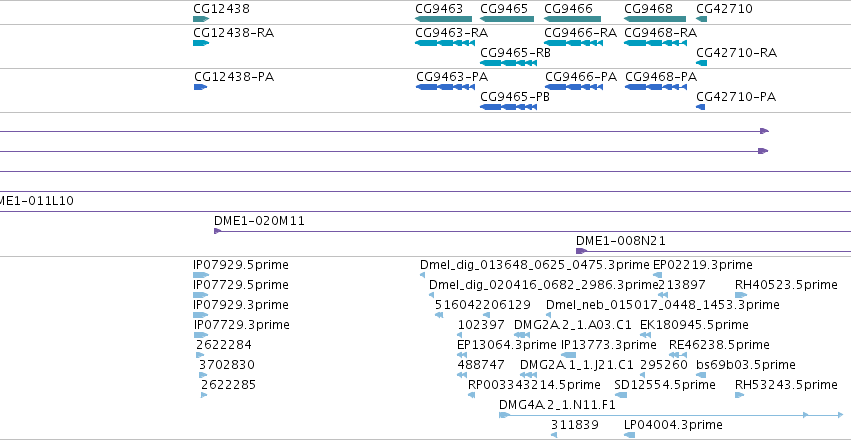
Task: Open the CG9466 gene label
Action: click(568, 9)
